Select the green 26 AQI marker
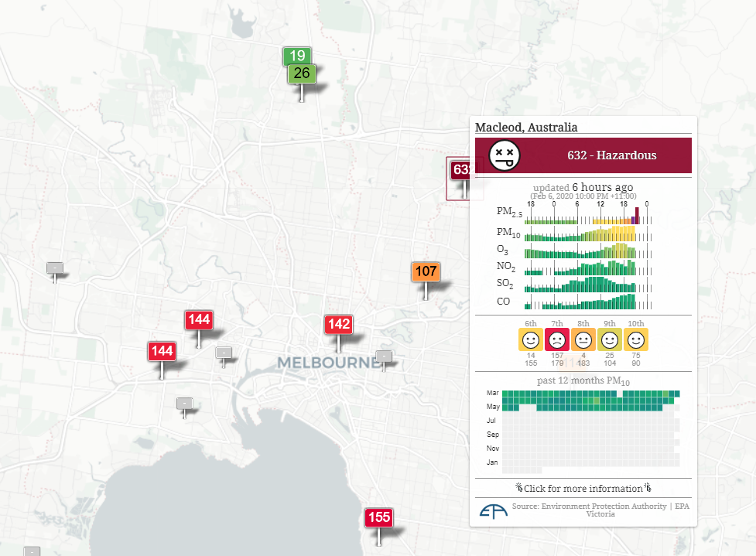 302,73
